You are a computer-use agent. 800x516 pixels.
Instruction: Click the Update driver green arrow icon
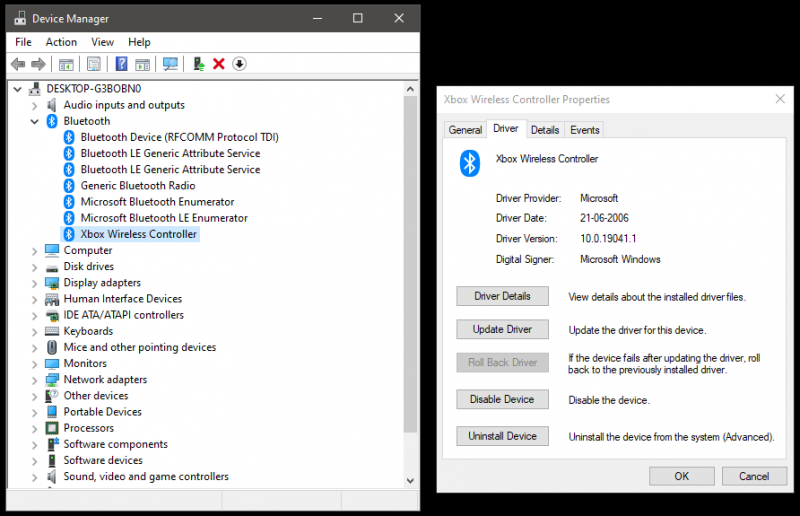pos(198,64)
